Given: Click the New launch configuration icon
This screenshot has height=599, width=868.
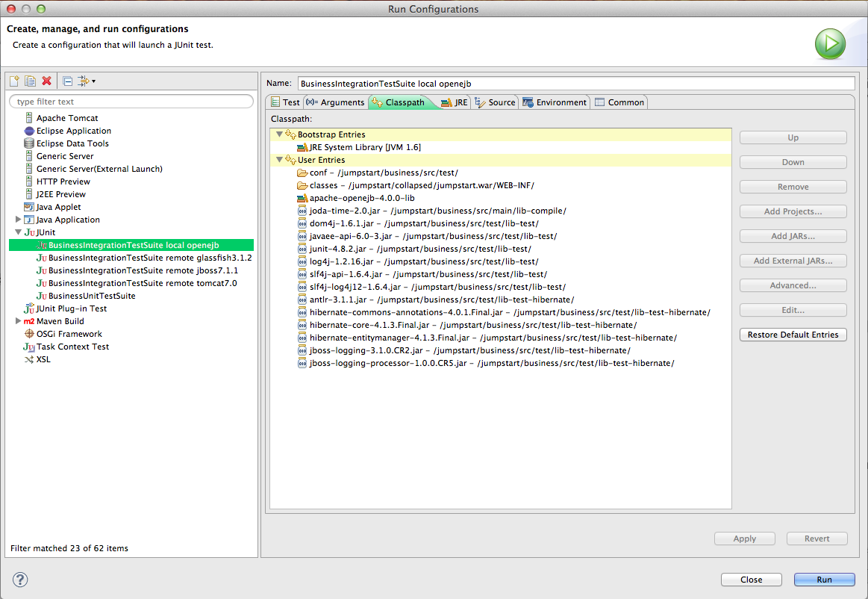Looking at the screenshot, I should pos(14,81).
